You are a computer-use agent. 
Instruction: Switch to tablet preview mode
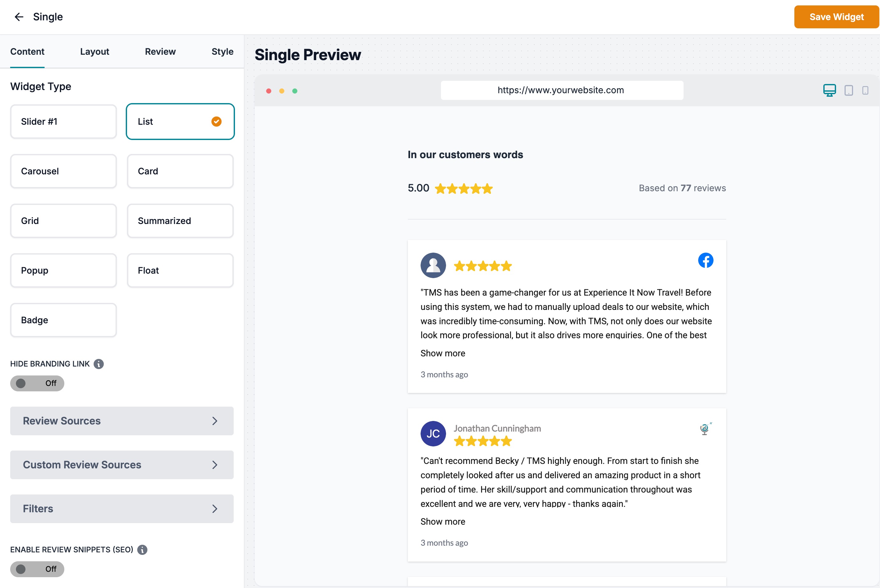tap(848, 90)
